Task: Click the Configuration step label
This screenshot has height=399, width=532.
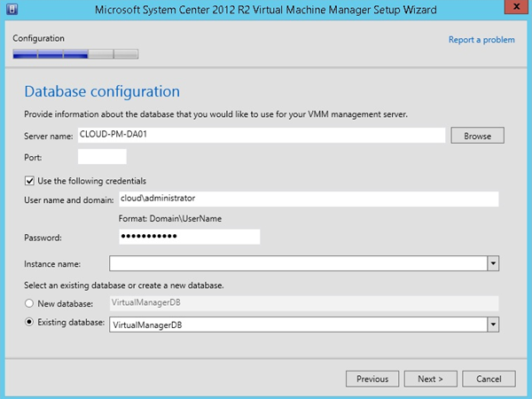Action: [x=38, y=38]
